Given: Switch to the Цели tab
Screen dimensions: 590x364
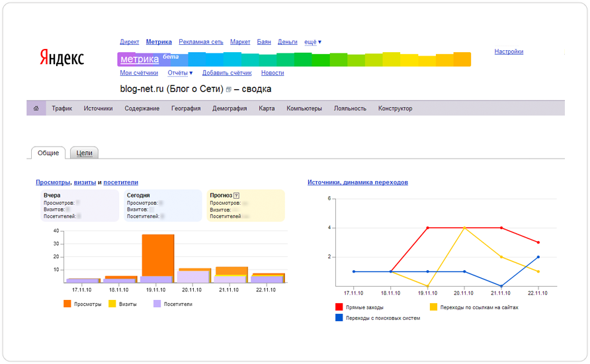Looking at the screenshot, I should [84, 153].
